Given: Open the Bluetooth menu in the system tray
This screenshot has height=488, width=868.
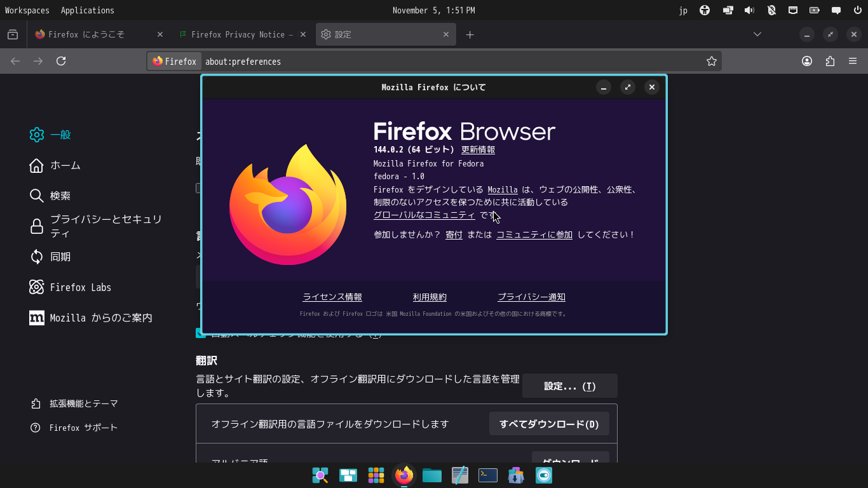Looking at the screenshot, I should pyautogui.click(x=771, y=10).
